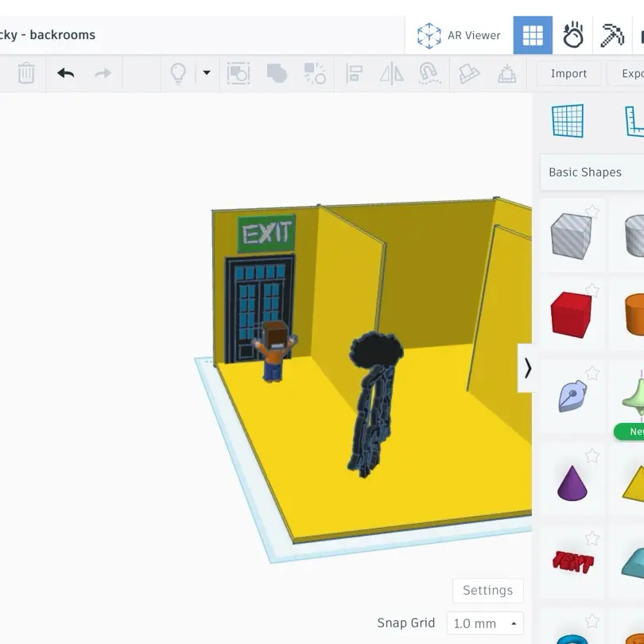Toggle the Cruise magnet tool
Image resolution: width=644 pixels, height=644 pixels.
pyautogui.click(x=429, y=73)
